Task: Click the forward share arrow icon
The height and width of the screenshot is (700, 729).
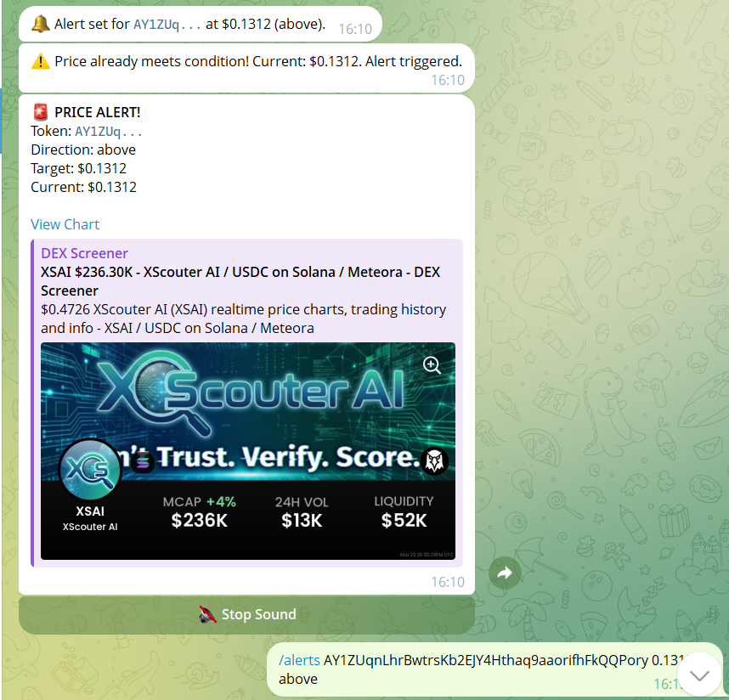Action: tap(505, 573)
